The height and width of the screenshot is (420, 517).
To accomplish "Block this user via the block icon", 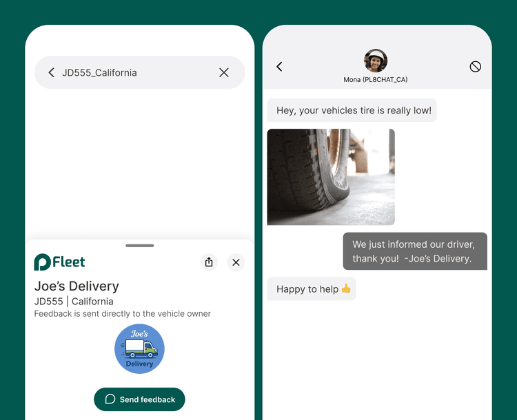I will 475,67.
